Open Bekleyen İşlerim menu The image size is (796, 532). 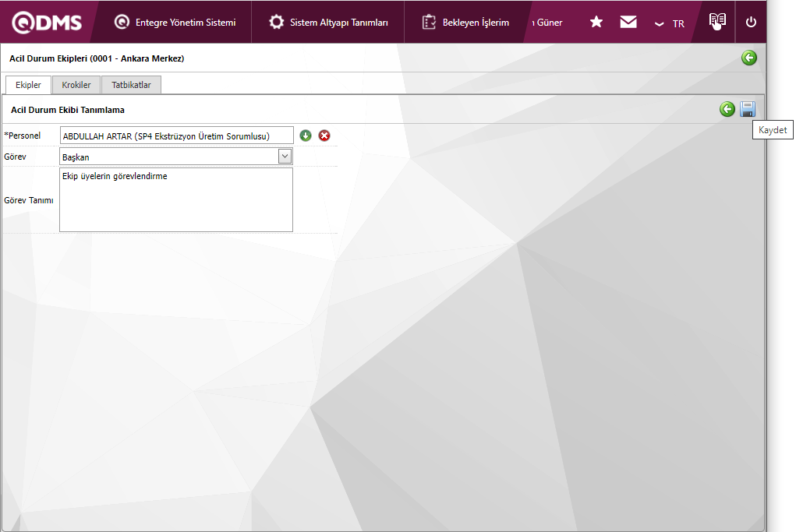(465, 23)
